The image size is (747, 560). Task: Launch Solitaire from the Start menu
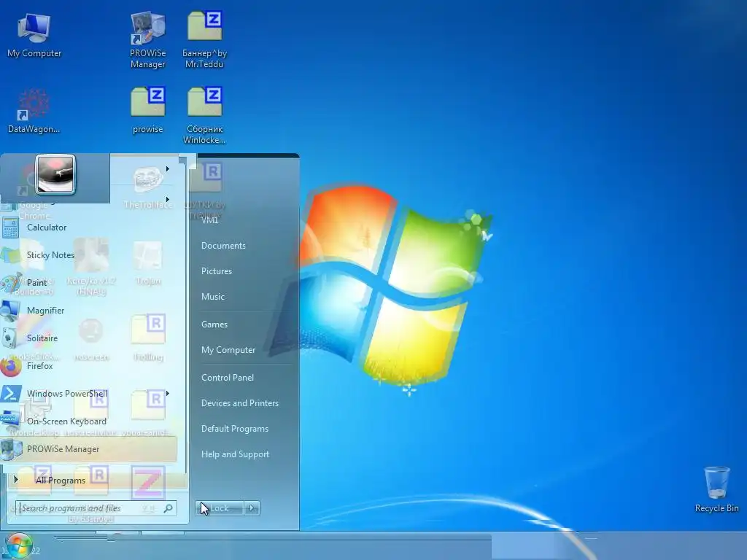(88, 338)
